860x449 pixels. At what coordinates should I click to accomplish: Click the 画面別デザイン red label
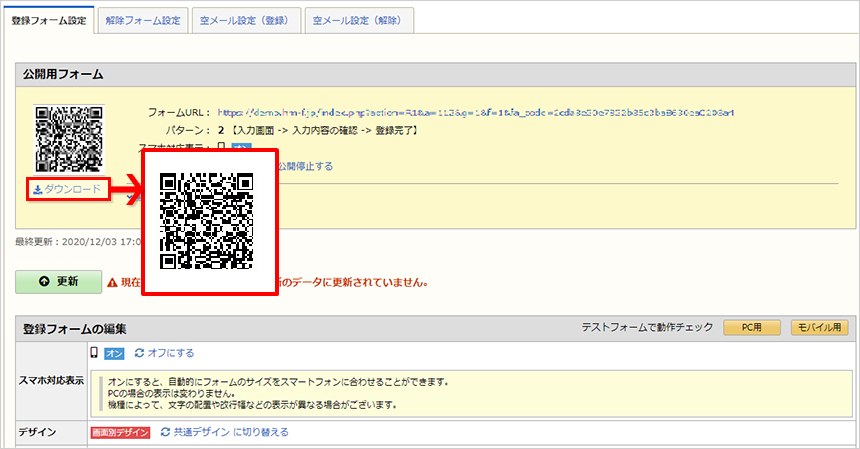pyautogui.click(x=120, y=433)
